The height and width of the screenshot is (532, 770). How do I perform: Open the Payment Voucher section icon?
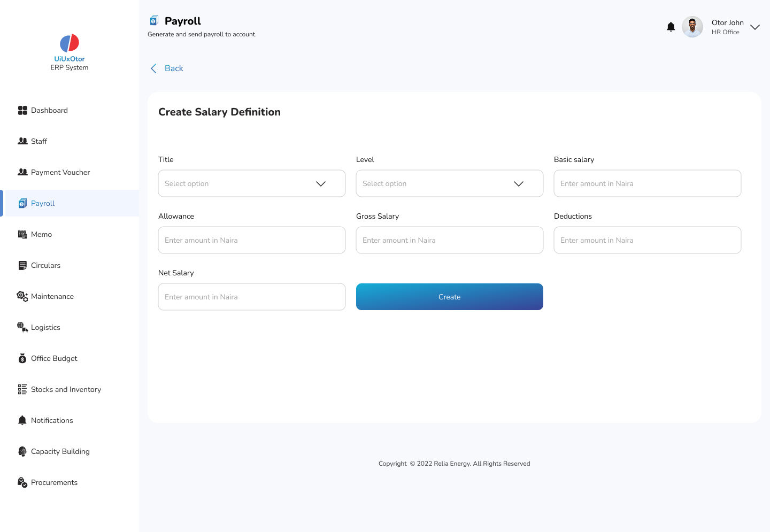click(x=22, y=172)
